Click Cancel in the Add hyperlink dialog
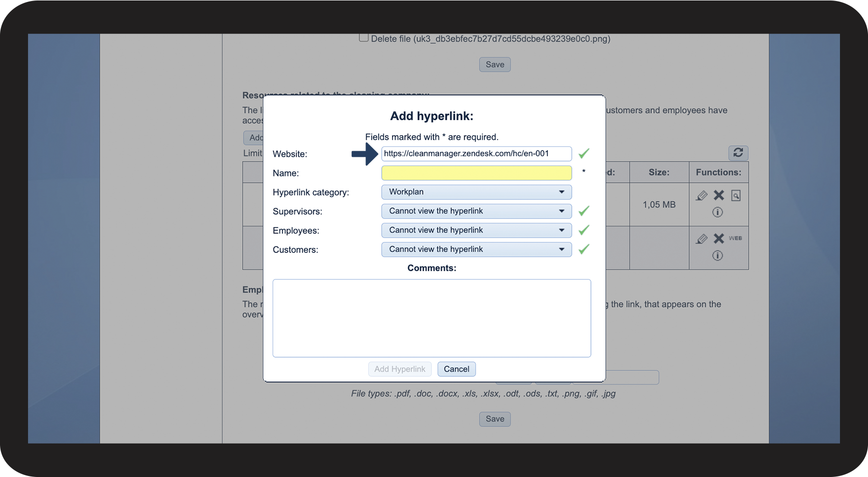Viewport: 868px width, 477px height. (456, 369)
